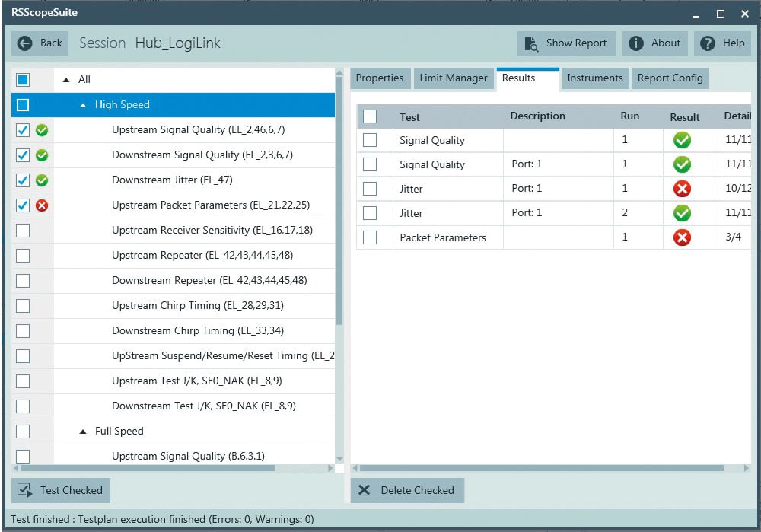Switch to the Instruments tab

click(594, 78)
